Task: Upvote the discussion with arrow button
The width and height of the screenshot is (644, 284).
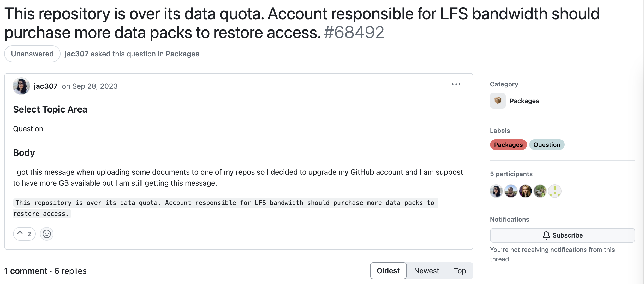Action: pos(24,234)
